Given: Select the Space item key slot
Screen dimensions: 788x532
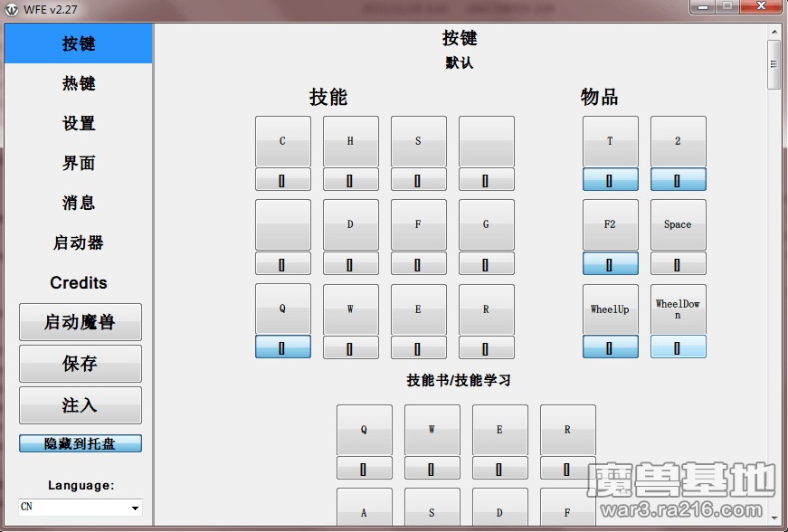Looking at the screenshot, I should pos(678,224).
